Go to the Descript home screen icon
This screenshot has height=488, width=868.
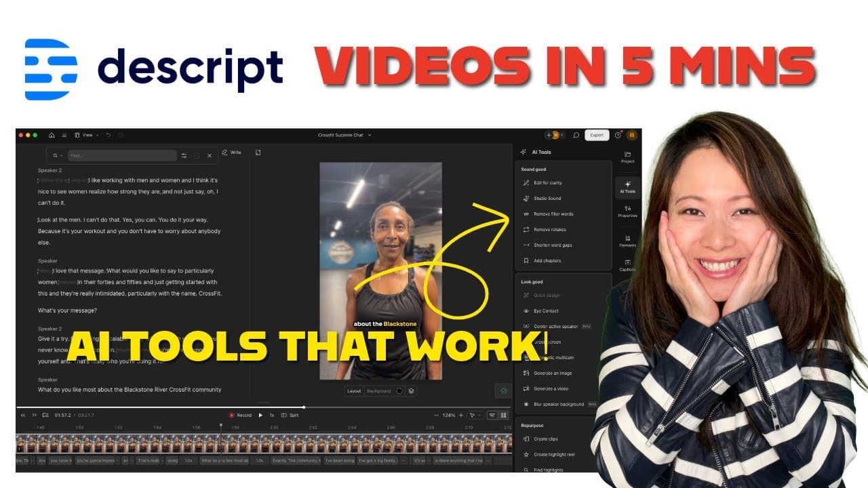click(x=52, y=135)
